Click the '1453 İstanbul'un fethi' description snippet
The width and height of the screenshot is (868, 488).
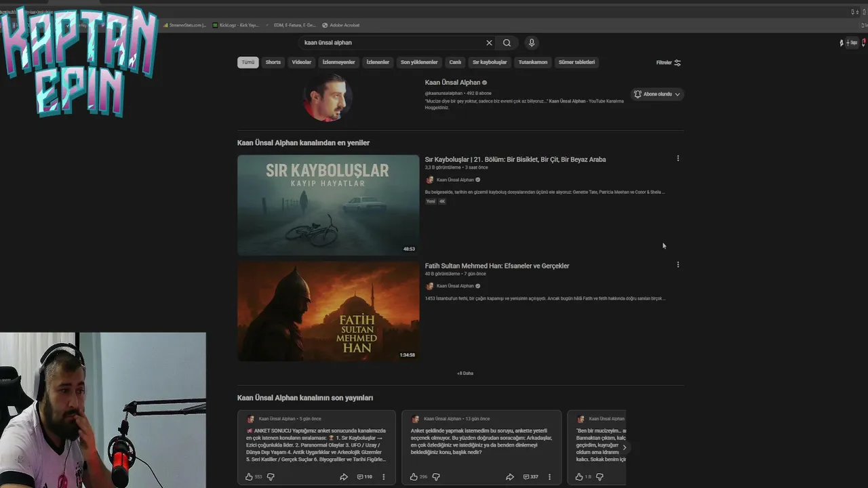coord(545,298)
